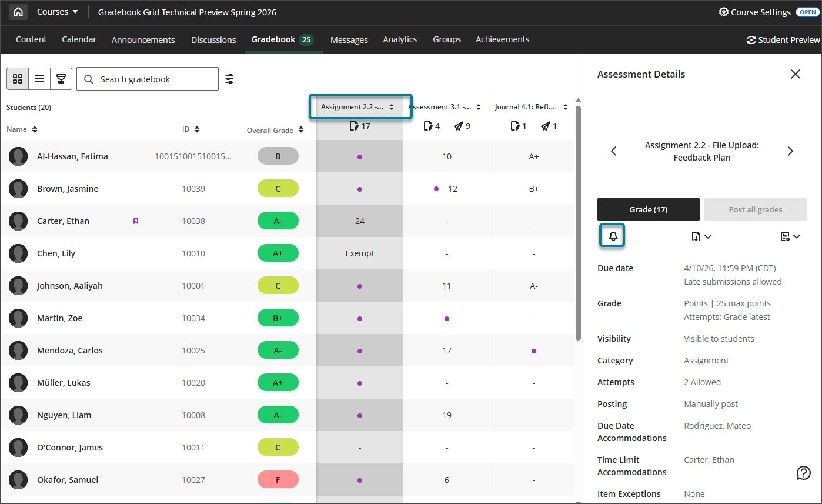Open the Courses dropdown

point(57,12)
